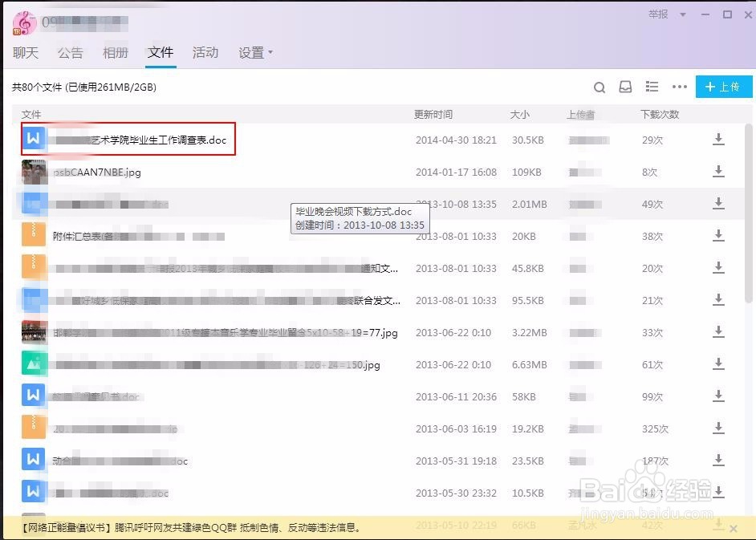The image size is (756, 540).
Task: Download the 2.01MB file with its download icon
Action: 718,204
